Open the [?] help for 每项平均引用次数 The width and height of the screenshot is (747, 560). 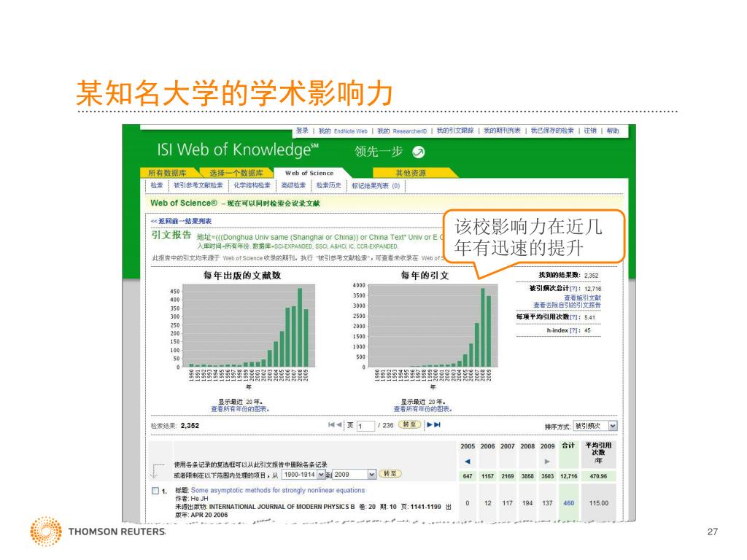(x=573, y=317)
